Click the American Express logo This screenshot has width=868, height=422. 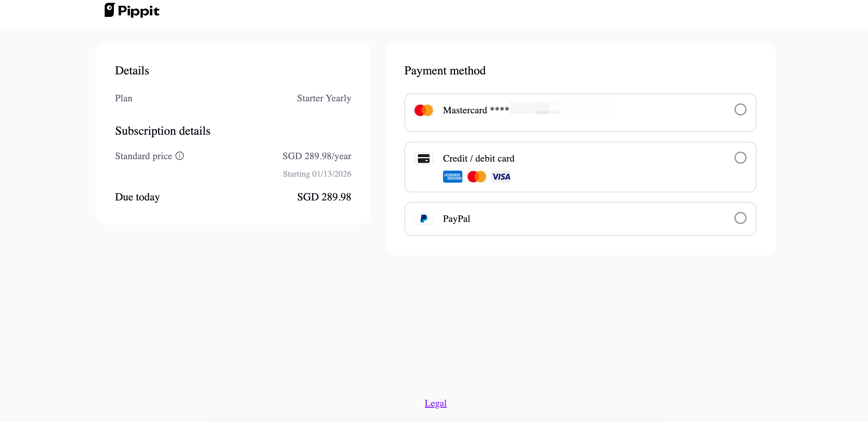(x=452, y=177)
